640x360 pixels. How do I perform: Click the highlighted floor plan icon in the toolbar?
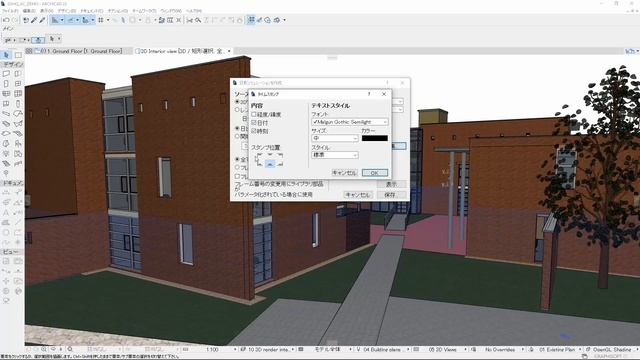[251, 20]
